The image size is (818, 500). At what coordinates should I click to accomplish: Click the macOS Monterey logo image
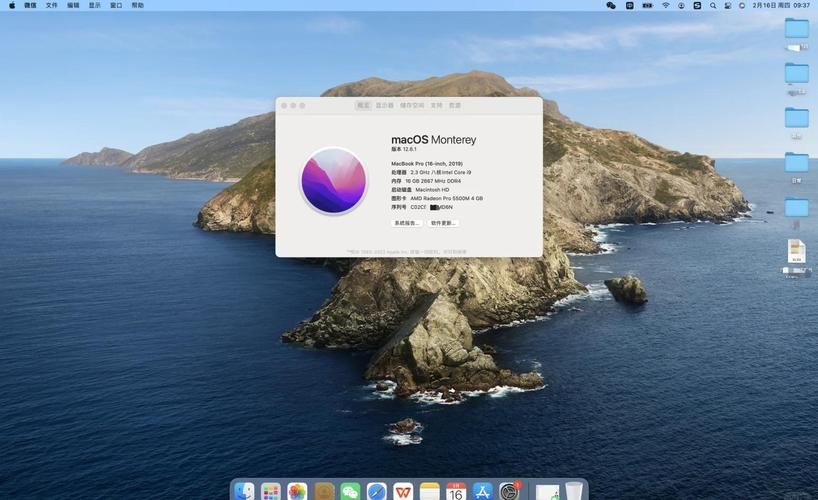(334, 181)
